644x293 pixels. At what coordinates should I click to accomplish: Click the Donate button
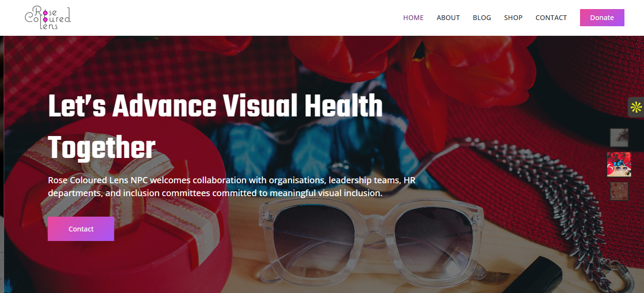coord(602,18)
